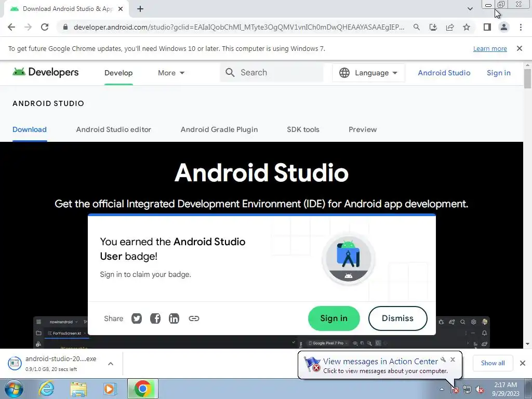Click Show all downloads button
Screen dimensions: 532x399
pyautogui.click(x=493, y=363)
